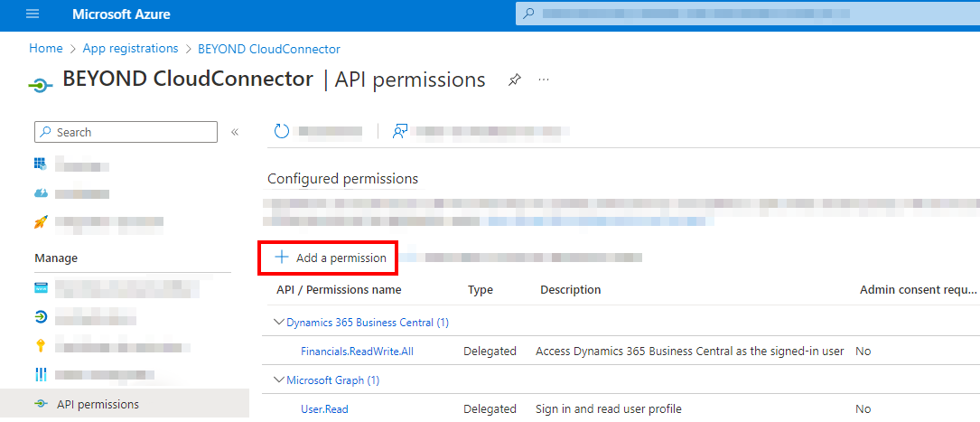980x422 pixels.
Task: Click the Type column header
Action: (x=480, y=289)
